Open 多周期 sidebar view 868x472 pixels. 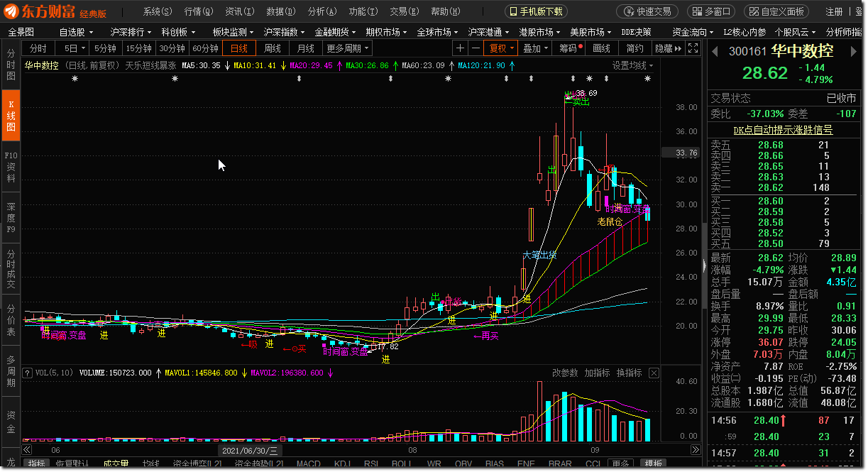pyautogui.click(x=11, y=371)
